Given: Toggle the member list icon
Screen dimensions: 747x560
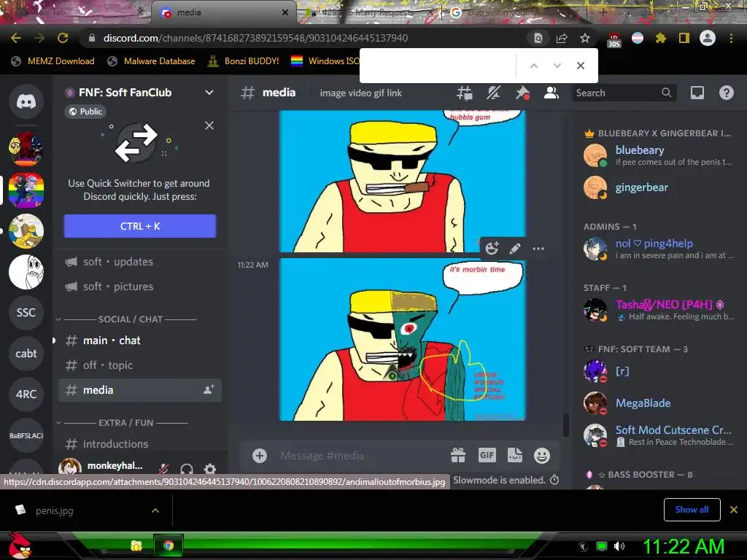Looking at the screenshot, I should tap(551, 93).
